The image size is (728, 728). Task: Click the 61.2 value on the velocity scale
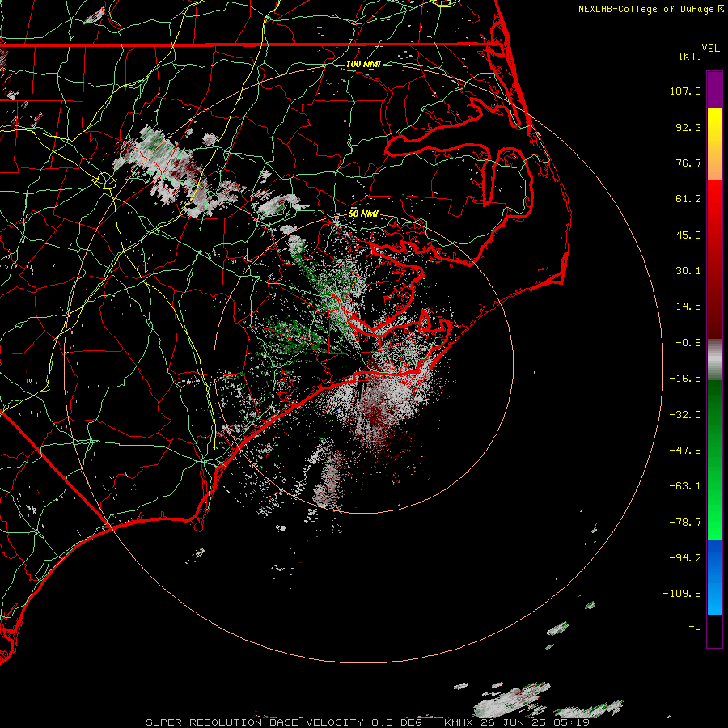pyautogui.click(x=688, y=199)
